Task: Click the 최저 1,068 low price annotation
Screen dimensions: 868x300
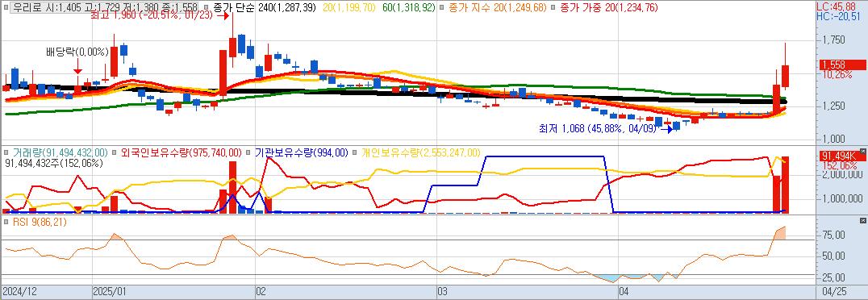Action: pyautogui.click(x=598, y=128)
